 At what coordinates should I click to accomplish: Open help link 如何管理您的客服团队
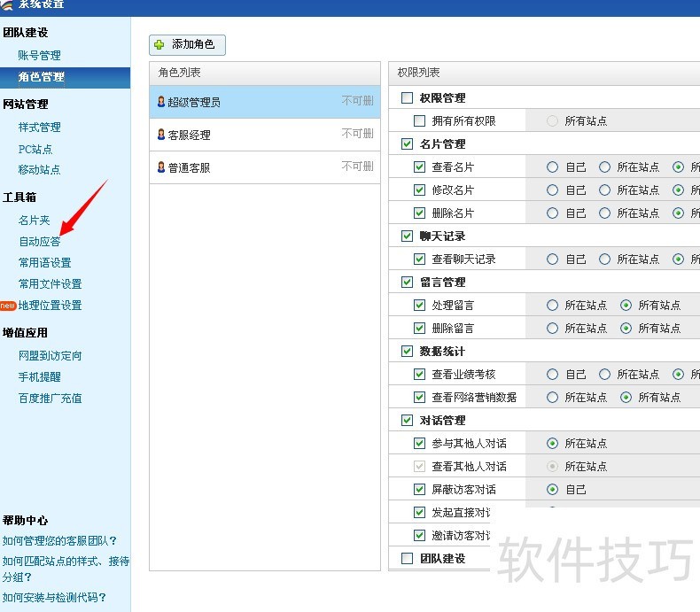tap(59, 540)
